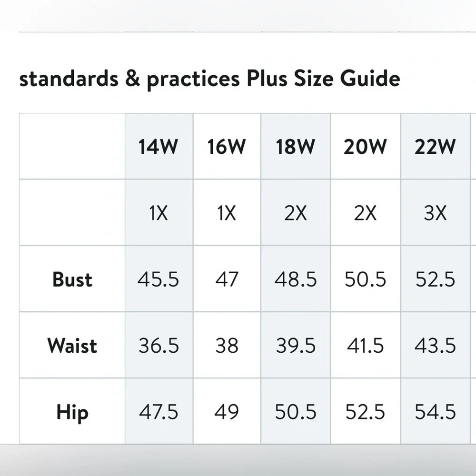Select the 41.5 waist measurement cell

click(x=365, y=346)
